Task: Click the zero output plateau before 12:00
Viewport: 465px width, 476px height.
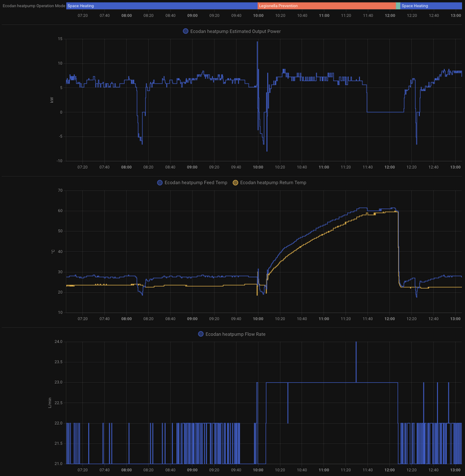Action: point(385,112)
